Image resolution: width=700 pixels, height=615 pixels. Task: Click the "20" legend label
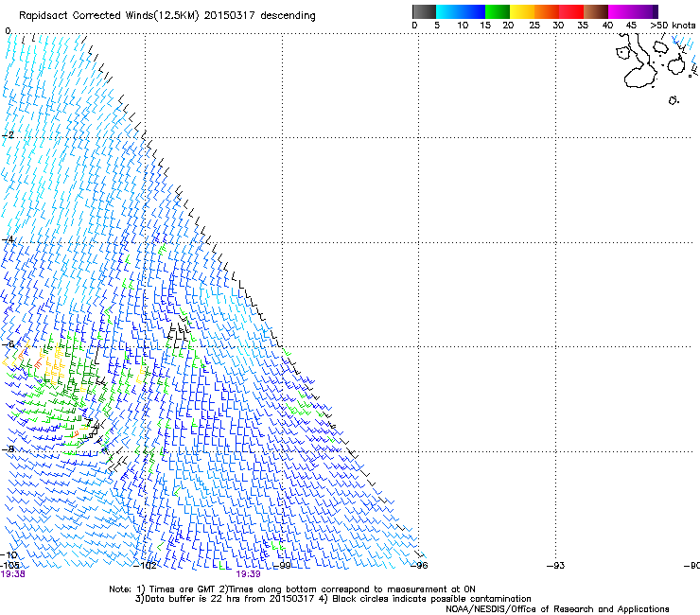point(508,26)
